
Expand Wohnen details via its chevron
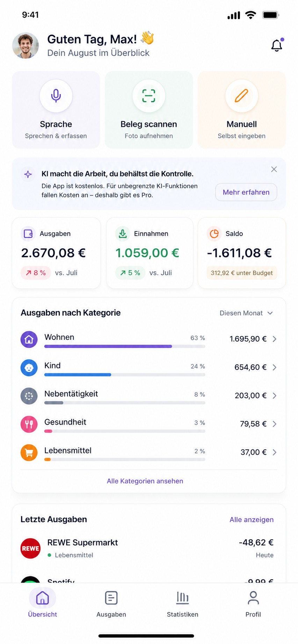pos(275,339)
